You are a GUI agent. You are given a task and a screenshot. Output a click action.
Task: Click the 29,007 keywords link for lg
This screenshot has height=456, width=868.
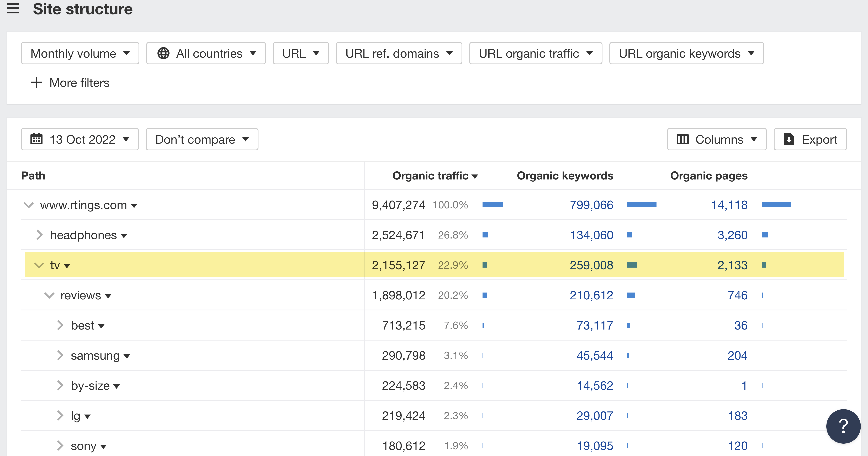coord(595,416)
